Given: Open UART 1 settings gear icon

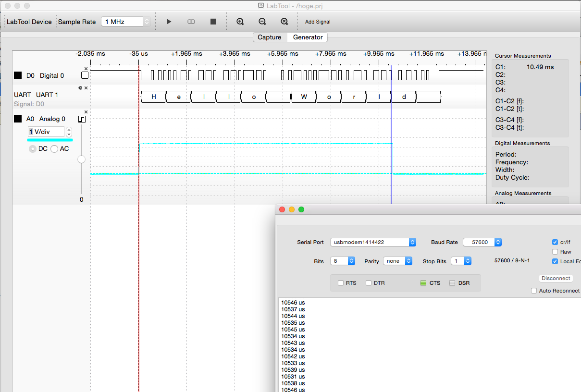Looking at the screenshot, I should (x=81, y=88).
